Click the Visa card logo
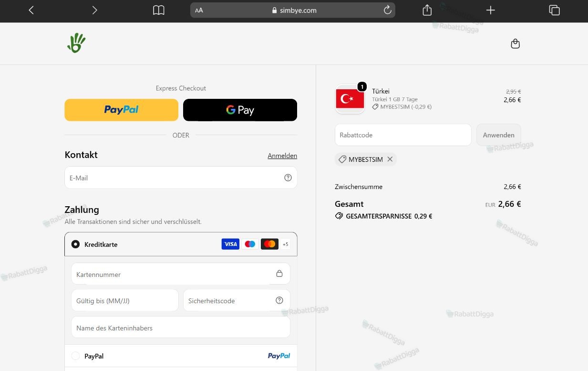588x371 pixels. (x=230, y=244)
